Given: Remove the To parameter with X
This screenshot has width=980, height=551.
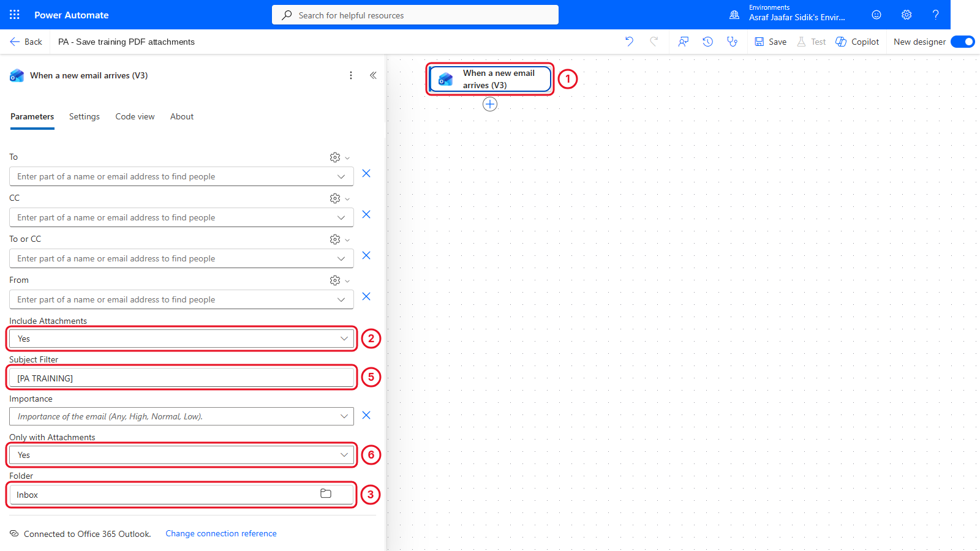Looking at the screenshot, I should coord(366,173).
